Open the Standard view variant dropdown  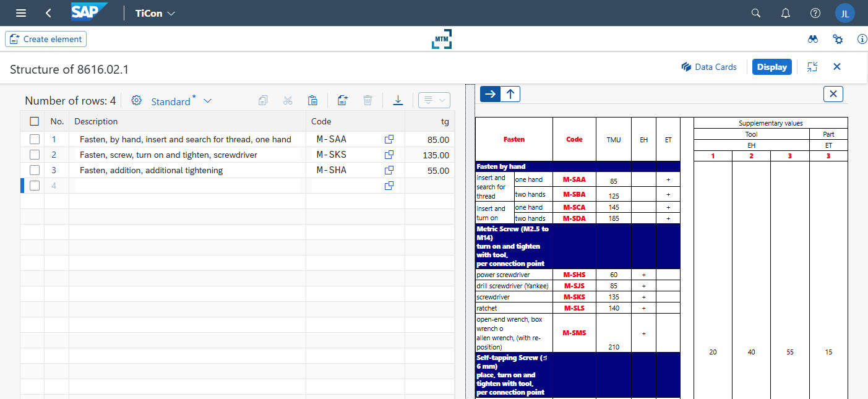click(207, 101)
